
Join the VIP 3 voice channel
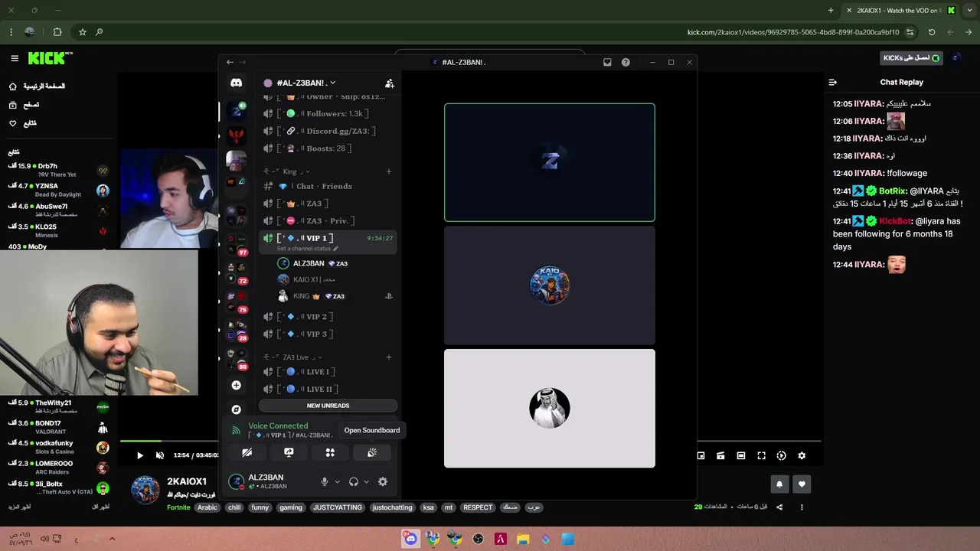[328, 334]
